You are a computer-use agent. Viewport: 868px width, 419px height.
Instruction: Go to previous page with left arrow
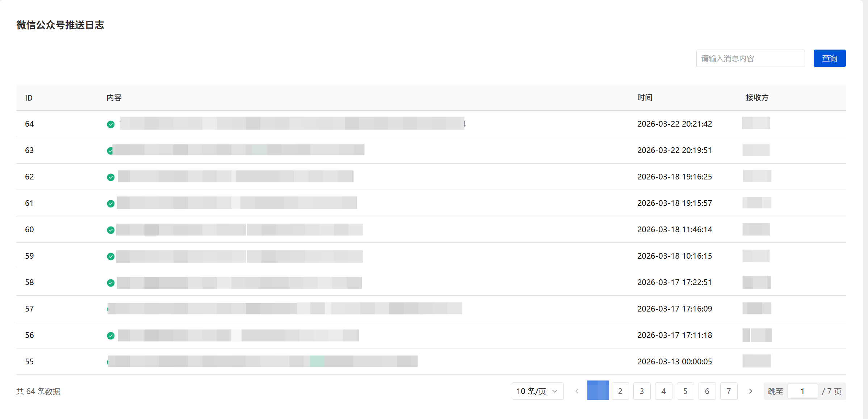pyautogui.click(x=577, y=391)
